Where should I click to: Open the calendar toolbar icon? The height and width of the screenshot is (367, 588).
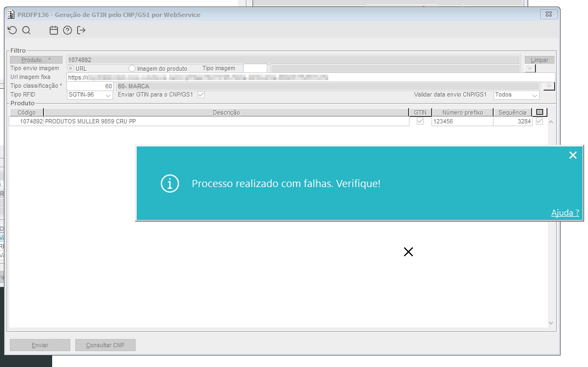click(54, 30)
